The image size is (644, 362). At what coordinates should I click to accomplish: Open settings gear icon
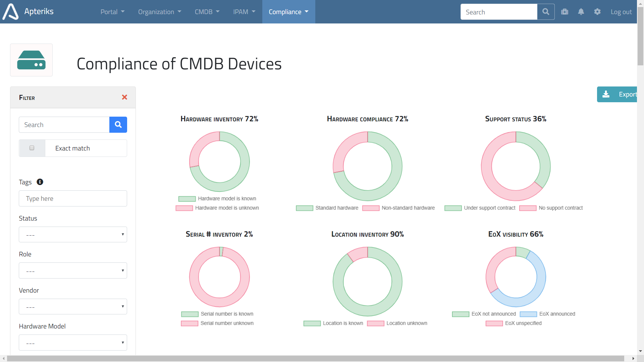pyautogui.click(x=597, y=12)
